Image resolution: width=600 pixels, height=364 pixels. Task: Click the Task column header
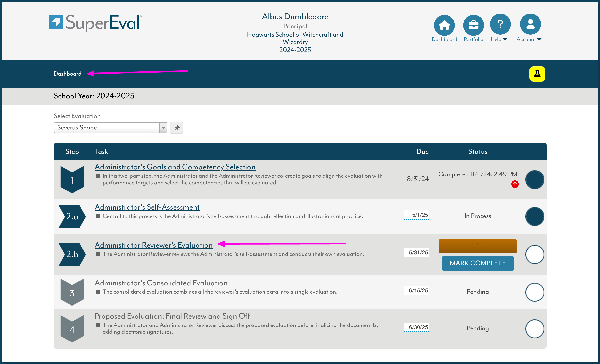pos(101,152)
